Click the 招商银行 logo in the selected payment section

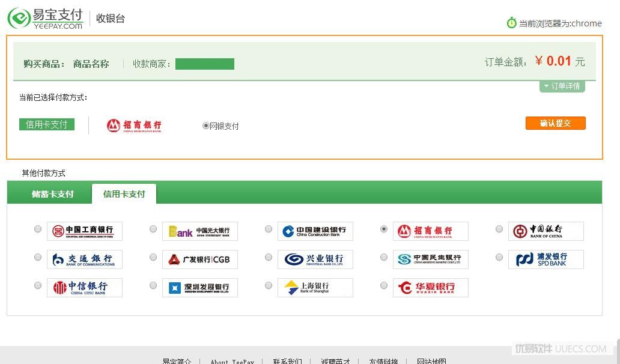(134, 126)
